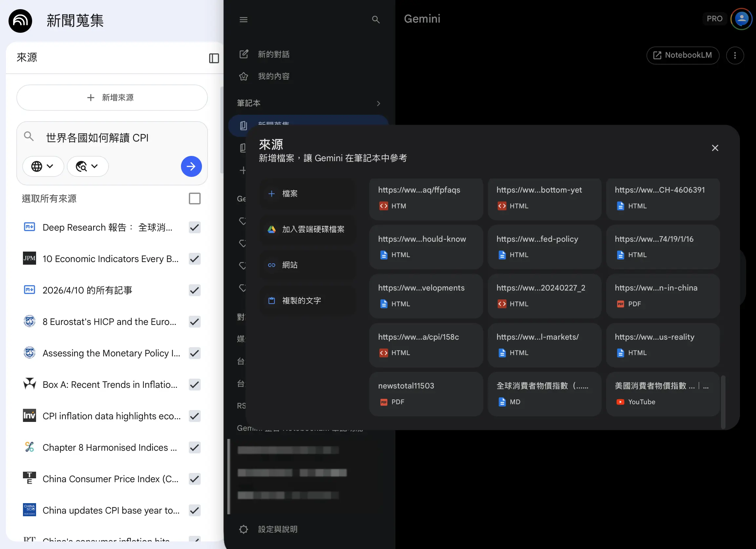This screenshot has width=756, height=549.
Task: Choose 檔案 upload option
Action: pyautogui.click(x=307, y=194)
